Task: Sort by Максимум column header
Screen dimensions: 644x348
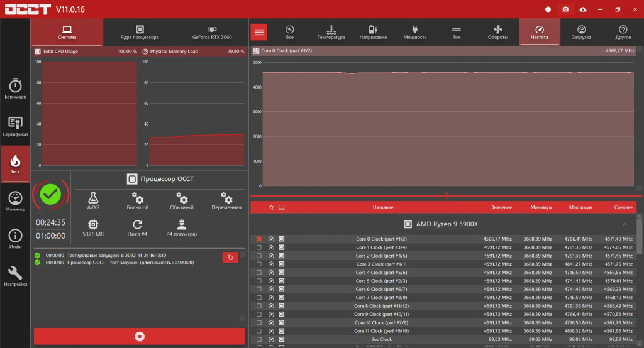Action: pos(580,207)
